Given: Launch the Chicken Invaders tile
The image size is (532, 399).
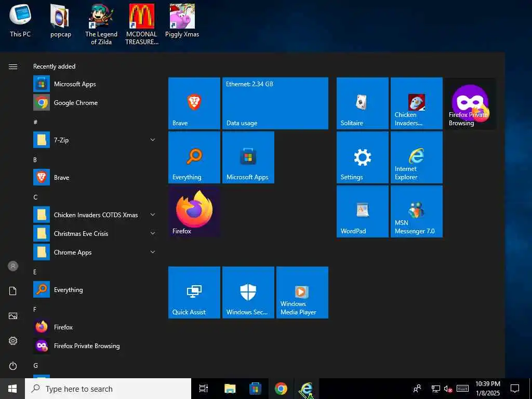Looking at the screenshot, I should coord(416,103).
